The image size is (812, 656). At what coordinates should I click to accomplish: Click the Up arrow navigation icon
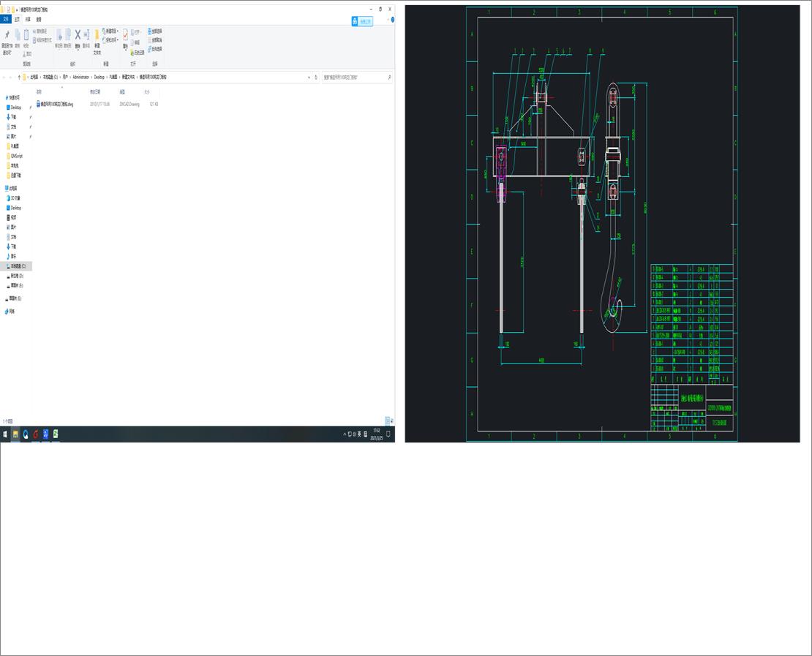tap(19, 77)
